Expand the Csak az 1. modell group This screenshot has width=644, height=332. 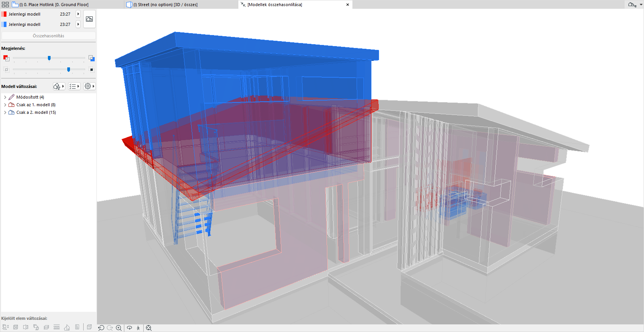(5, 105)
